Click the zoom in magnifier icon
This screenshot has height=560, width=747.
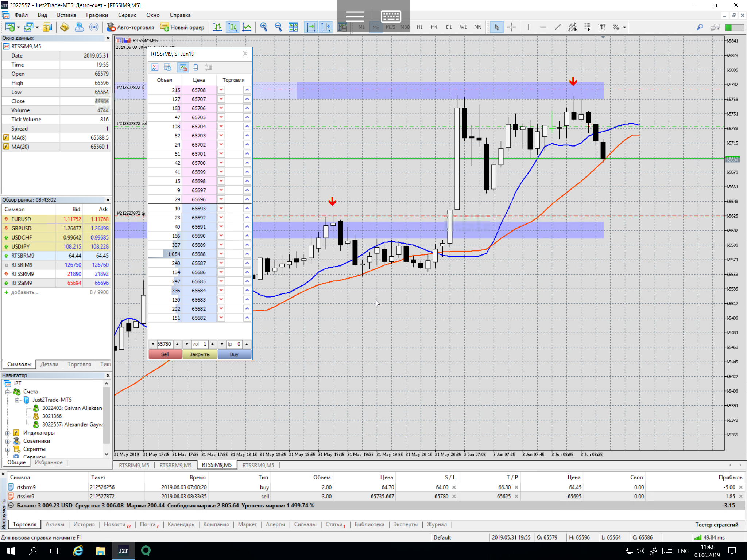point(264,27)
